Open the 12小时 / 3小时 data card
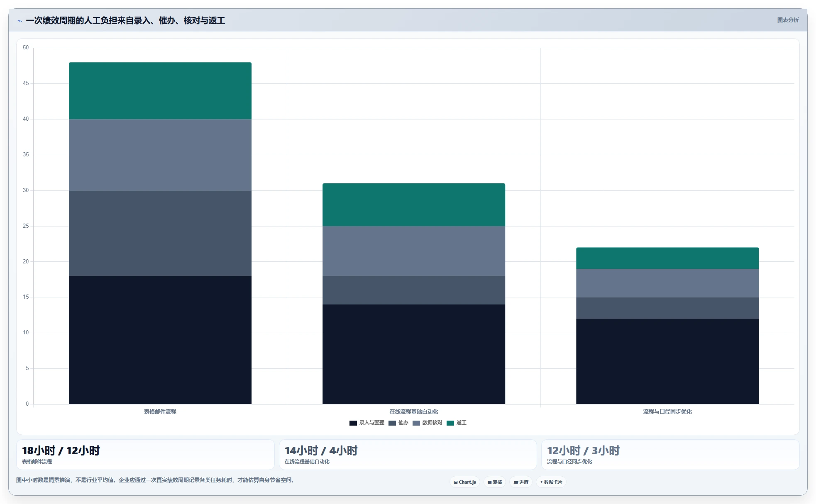The height and width of the screenshot is (504, 816). click(670, 455)
